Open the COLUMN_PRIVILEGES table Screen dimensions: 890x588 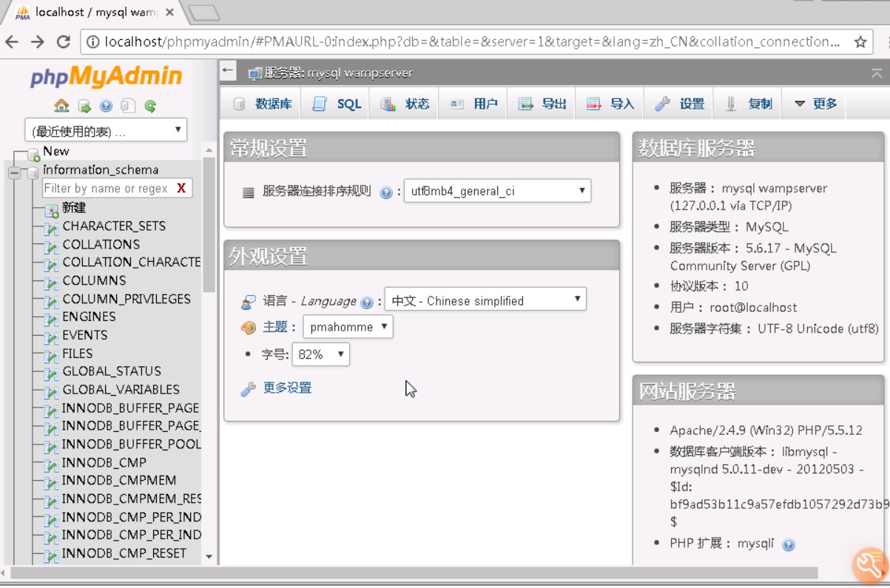point(127,299)
